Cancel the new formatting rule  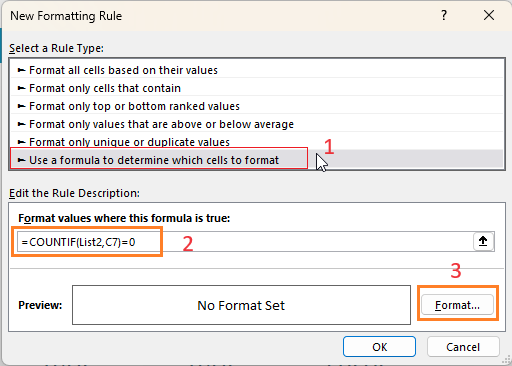[463, 347]
